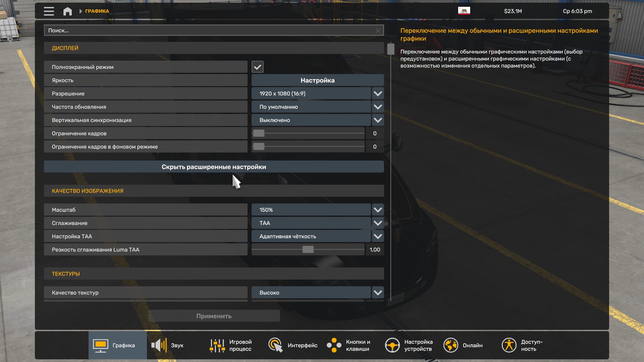Viewport: 644px width, 362px height.
Task: Click Резкость сглаживания Luma TAA slider
Action: [x=308, y=249]
